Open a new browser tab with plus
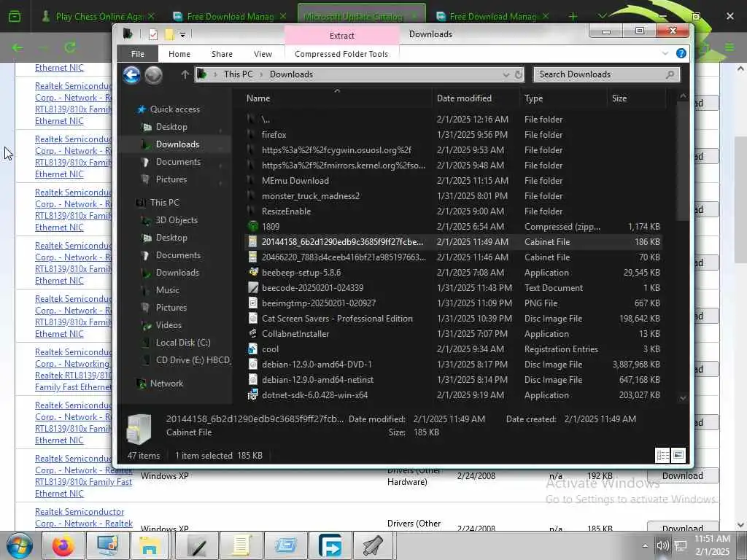The height and width of the screenshot is (560, 747). click(x=573, y=17)
